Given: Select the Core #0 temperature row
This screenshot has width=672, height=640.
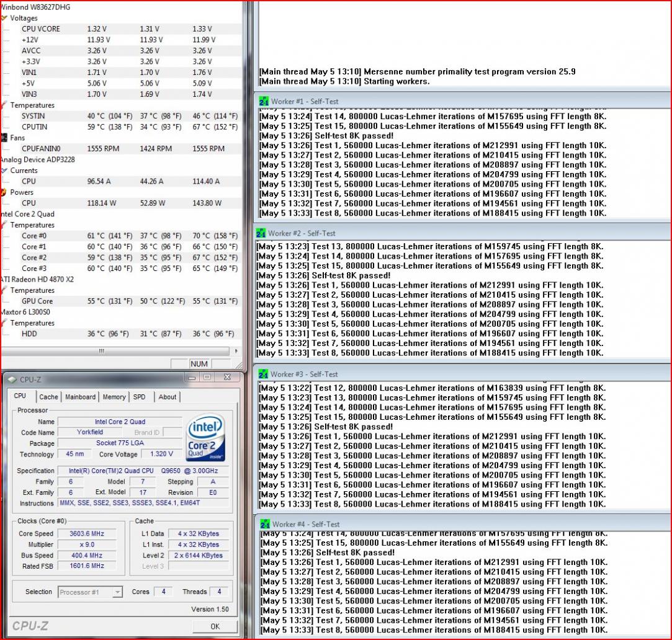Looking at the screenshot, I should click(x=131, y=236).
